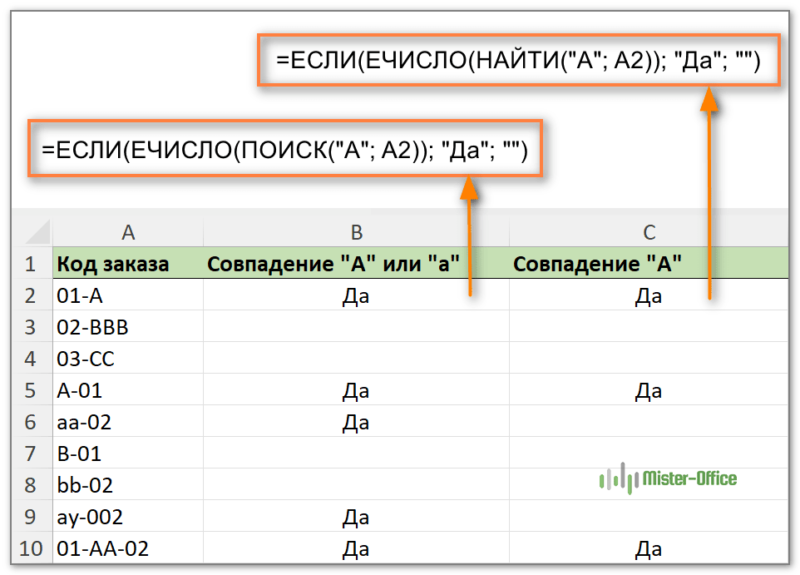
Task: Click the cell with code ay-002
Action: click(128, 518)
